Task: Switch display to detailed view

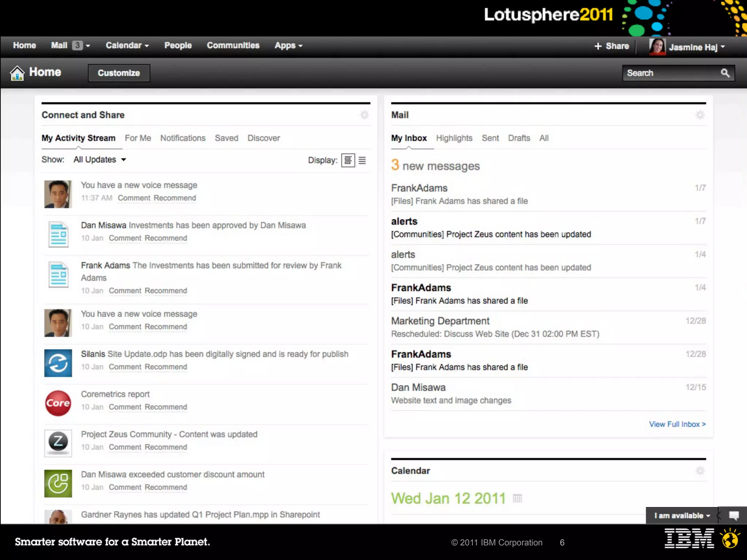Action: [x=348, y=160]
